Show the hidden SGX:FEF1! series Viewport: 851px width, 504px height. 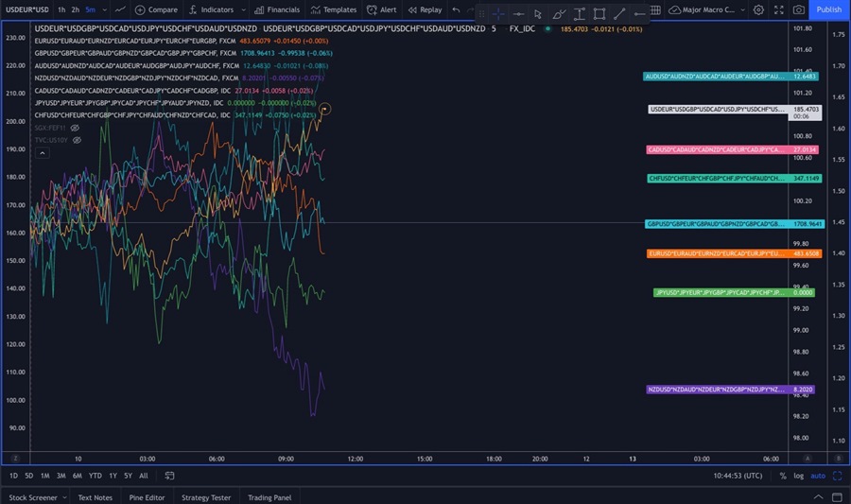tap(75, 127)
